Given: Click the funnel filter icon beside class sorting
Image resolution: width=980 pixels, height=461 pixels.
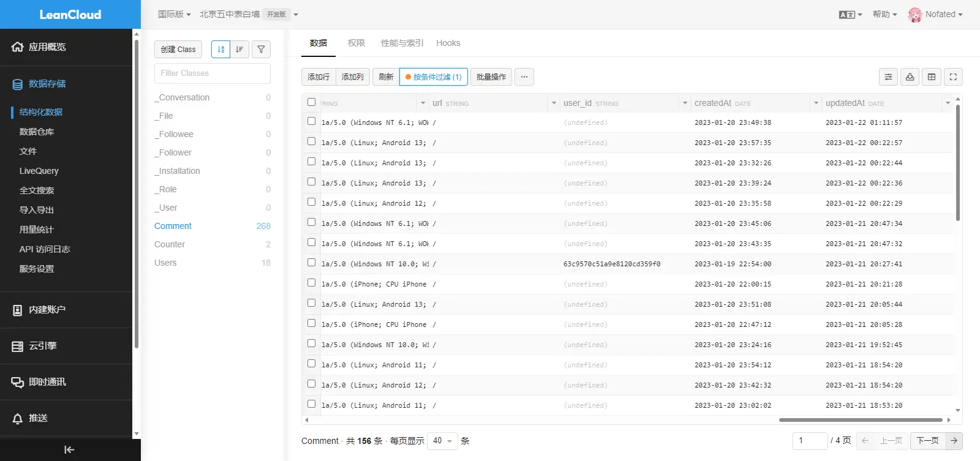Looking at the screenshot, I should point(261,50).
